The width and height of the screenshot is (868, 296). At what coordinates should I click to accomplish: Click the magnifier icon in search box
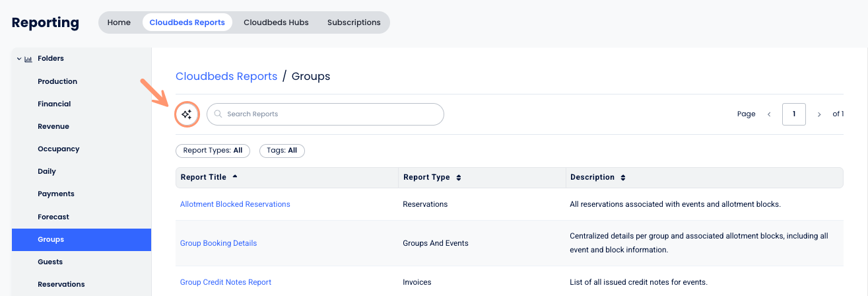click(x=218, y=114)
